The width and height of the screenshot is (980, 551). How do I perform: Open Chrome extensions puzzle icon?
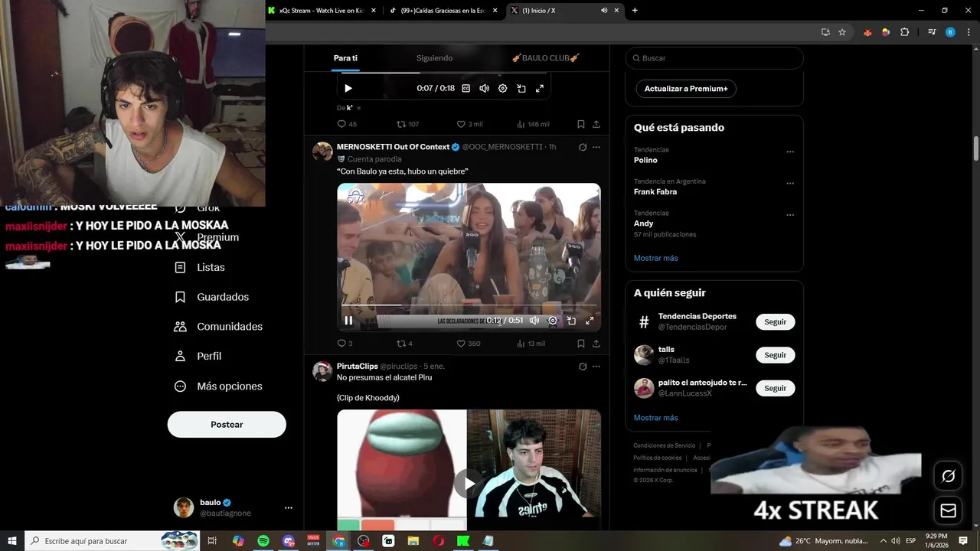tap(905, 32)
